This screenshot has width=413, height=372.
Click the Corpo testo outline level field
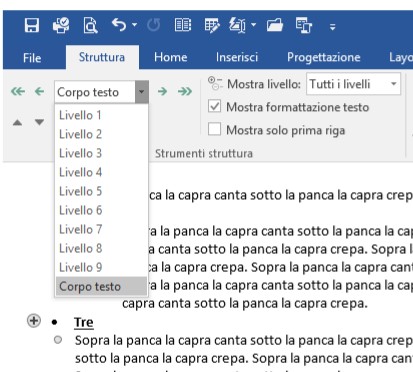coord(95,92)
